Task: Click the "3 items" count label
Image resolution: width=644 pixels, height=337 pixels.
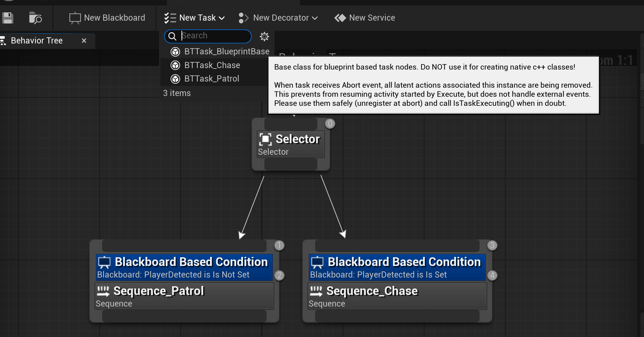Action: coord(177,93)
